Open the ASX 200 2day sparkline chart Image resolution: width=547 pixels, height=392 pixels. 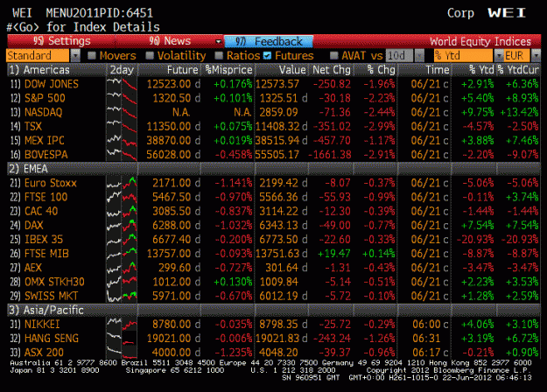[x=122, y=353]
